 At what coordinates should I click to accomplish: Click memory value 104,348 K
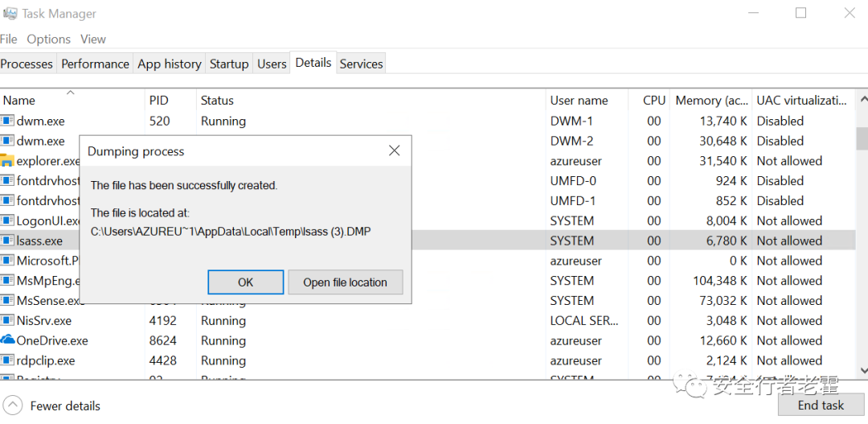[x=720, y=281]
